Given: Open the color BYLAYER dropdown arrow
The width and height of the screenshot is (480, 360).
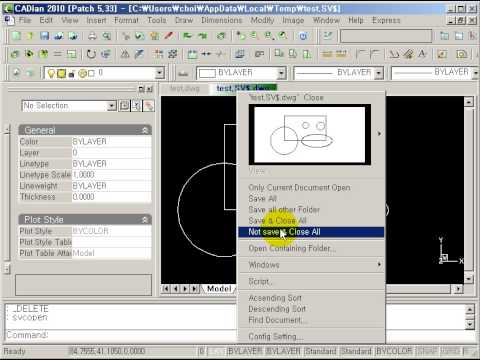Looking at the screenshot, I should click(282, 73).
